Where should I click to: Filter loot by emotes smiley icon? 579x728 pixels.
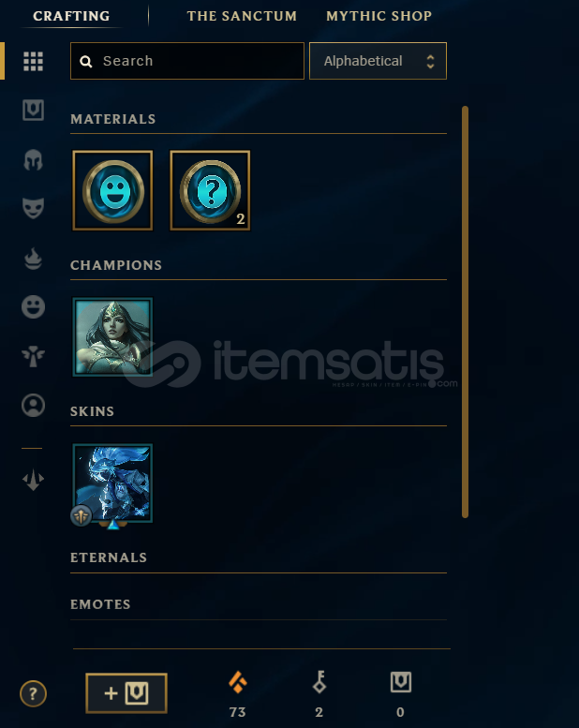[x=33, y=307]
